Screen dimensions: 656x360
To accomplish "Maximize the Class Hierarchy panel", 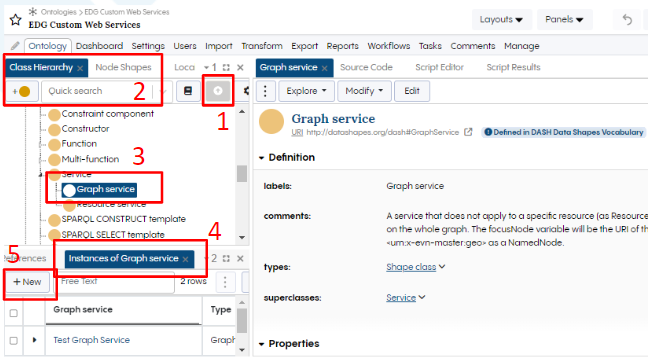I will point(226,67).
